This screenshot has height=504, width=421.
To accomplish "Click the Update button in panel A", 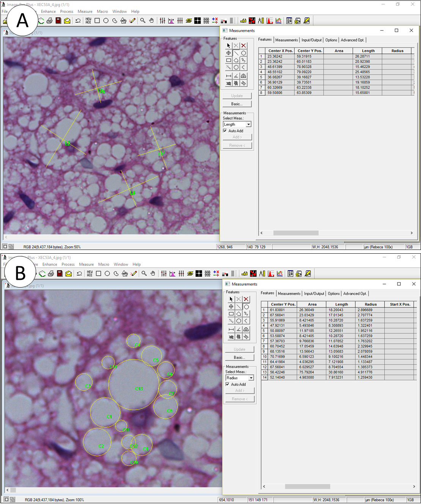I will click(237, 96).
